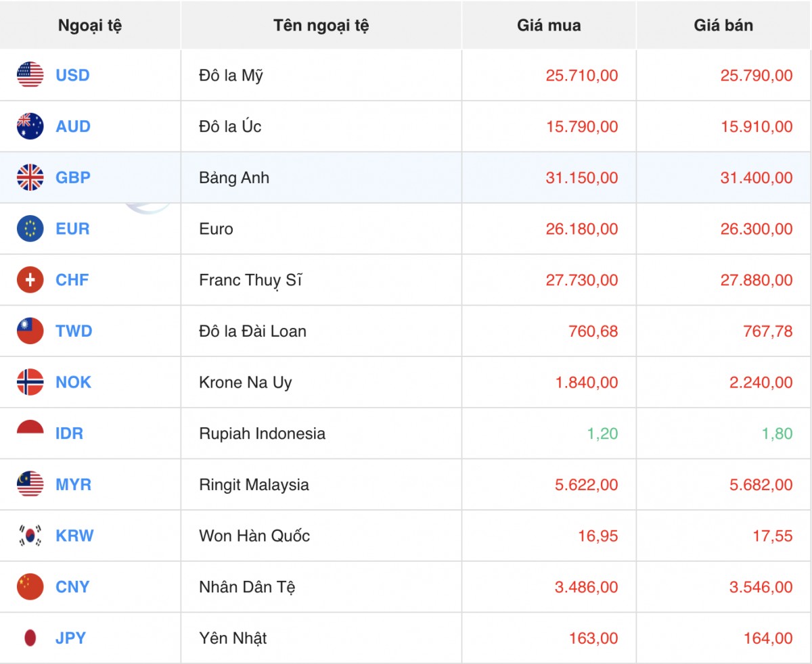The image size is (812, 664).
Task: Click the Giá mua column header
Action: pyautogui.click(x=549, y=26)
